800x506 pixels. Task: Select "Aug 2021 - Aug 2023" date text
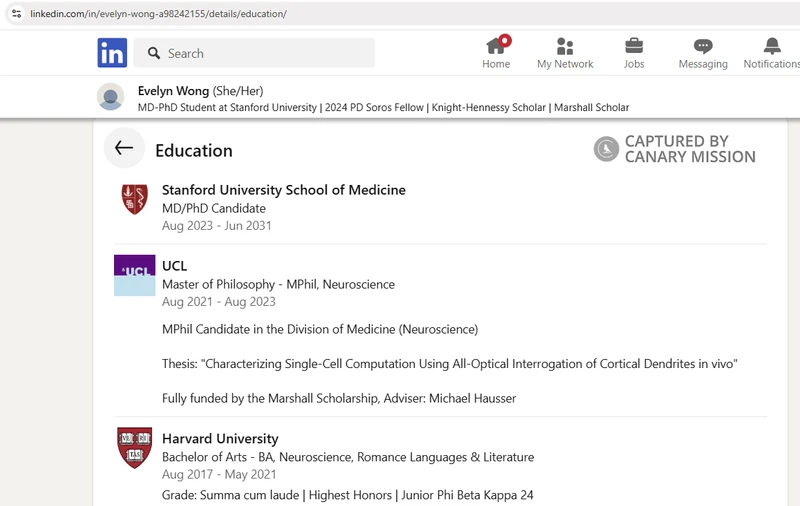coord(219,301)
